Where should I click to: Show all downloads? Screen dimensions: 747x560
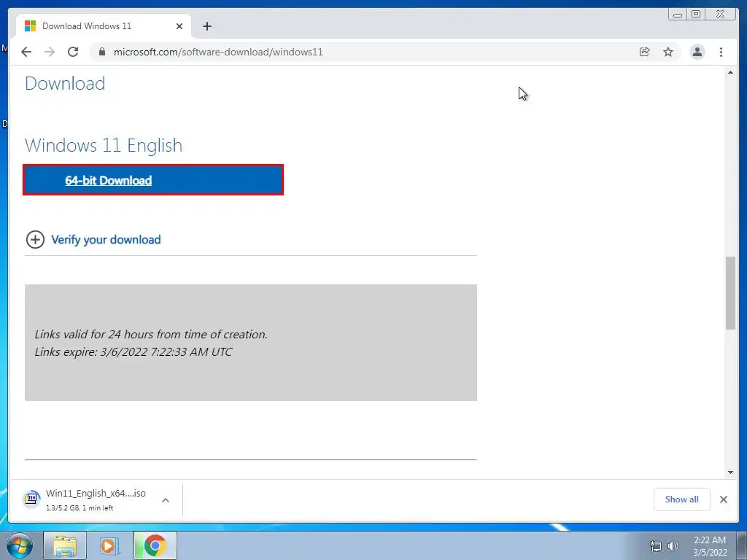click(681, 499)
